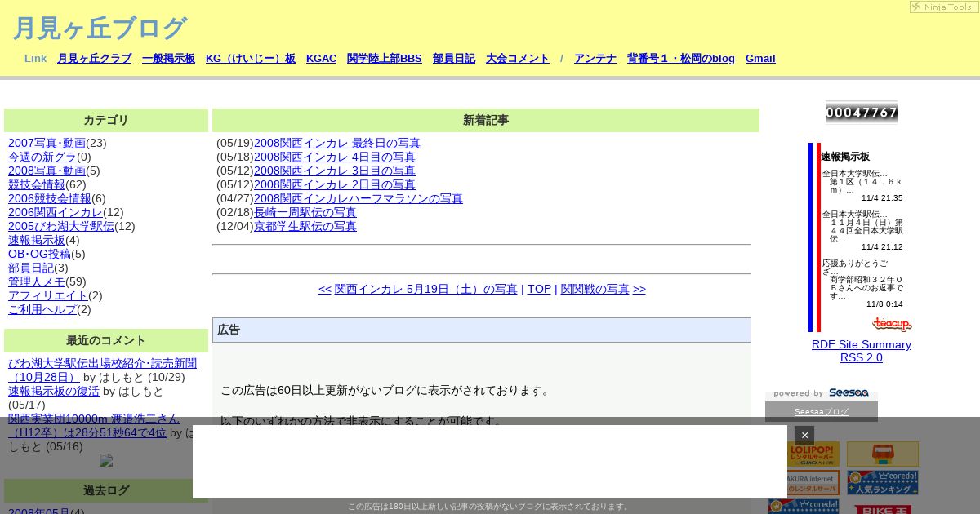
Task: Go to TOP link
Action: (539, 289)
